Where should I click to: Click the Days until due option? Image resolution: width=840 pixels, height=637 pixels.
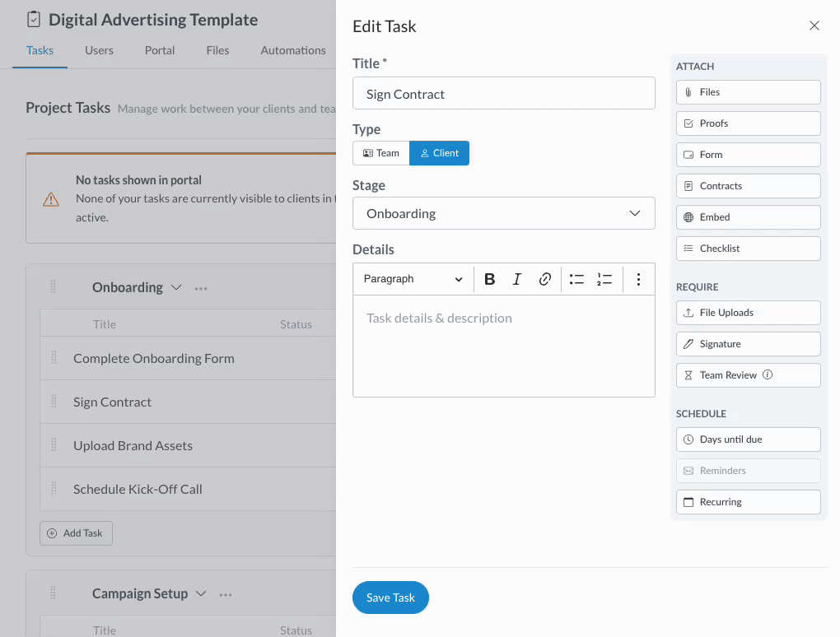pyautogui.click(x=748, y=439)
